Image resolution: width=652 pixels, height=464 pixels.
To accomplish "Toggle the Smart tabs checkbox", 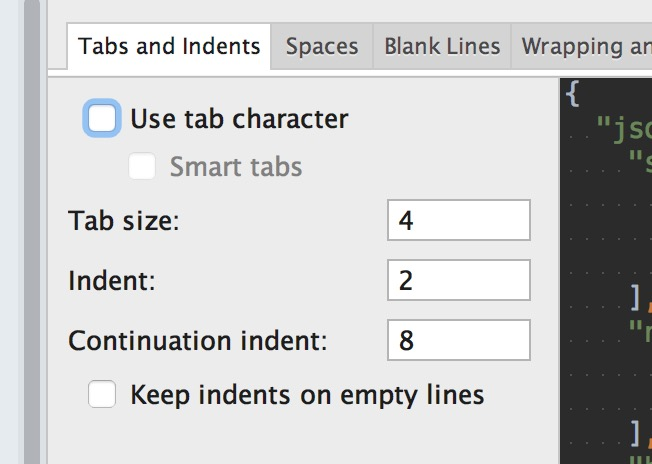I will point(142,166).
